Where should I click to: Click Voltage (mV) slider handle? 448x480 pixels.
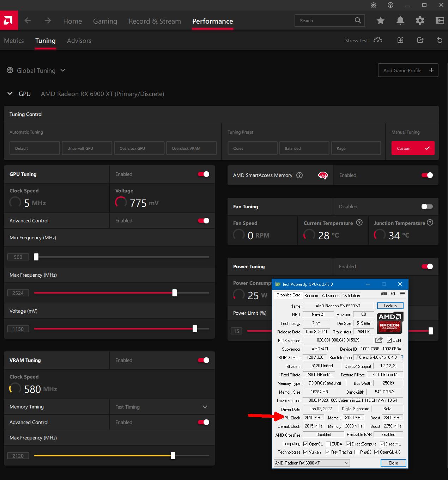pos(195,329)
